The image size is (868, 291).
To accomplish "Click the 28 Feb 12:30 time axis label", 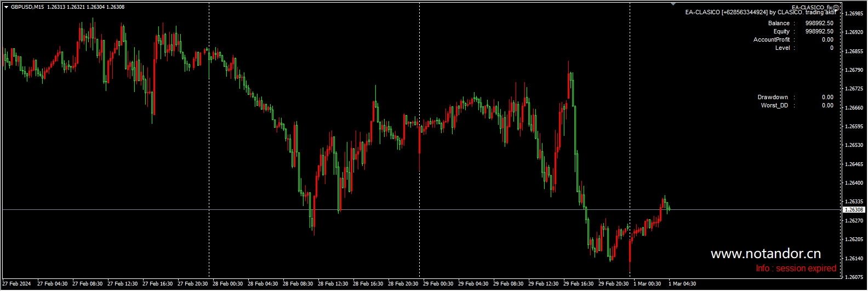I will tap(333, 284).
